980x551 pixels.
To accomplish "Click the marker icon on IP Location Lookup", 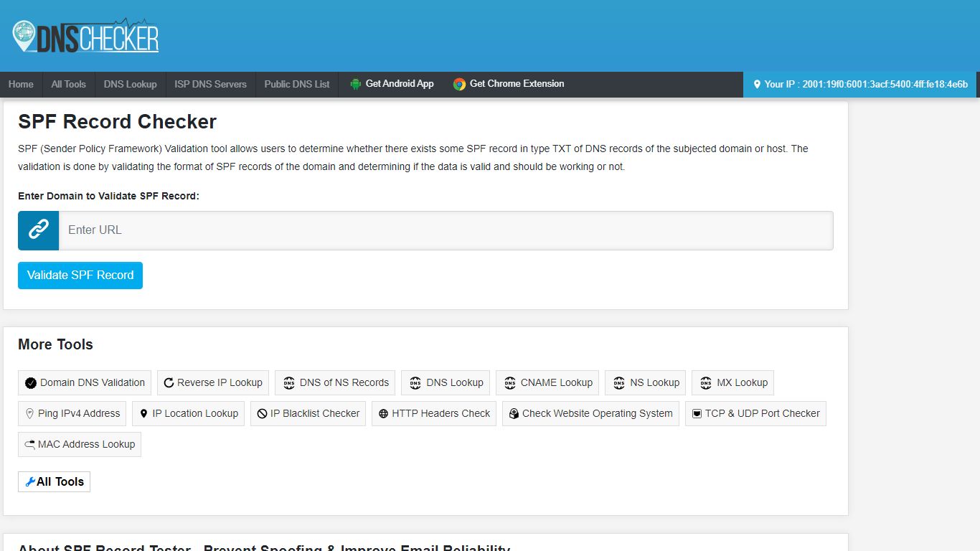I will point(143,414).
